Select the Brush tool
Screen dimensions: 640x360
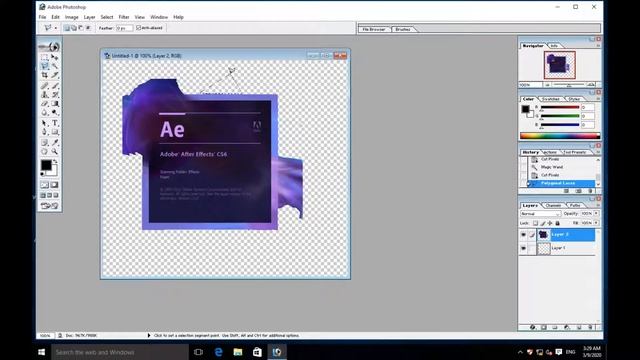(55, 86)
